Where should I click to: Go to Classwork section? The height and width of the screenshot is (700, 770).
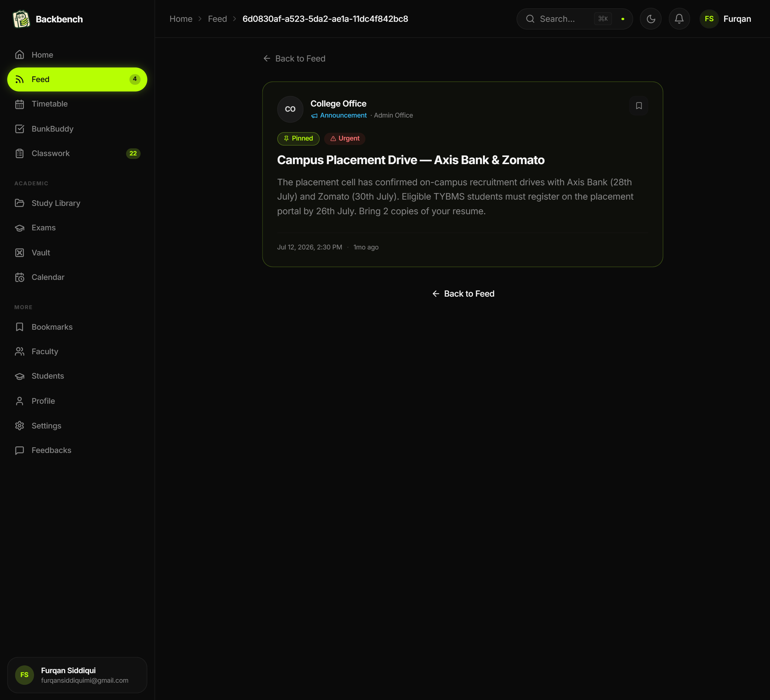point(77,154)
